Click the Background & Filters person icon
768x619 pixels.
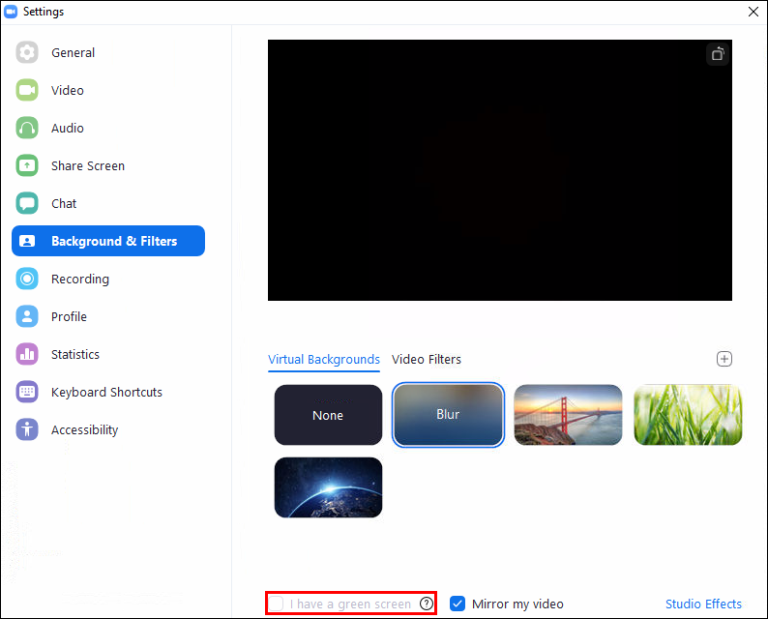click(x=27, y=241)
